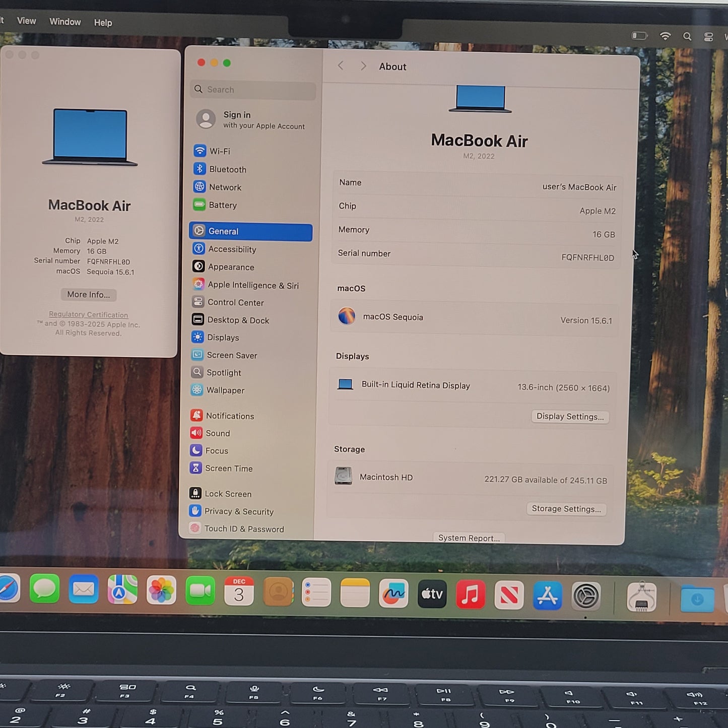Navigate back with the left chevron
Image resolution: width=728 pixels, height=728 pixels.
341,65
